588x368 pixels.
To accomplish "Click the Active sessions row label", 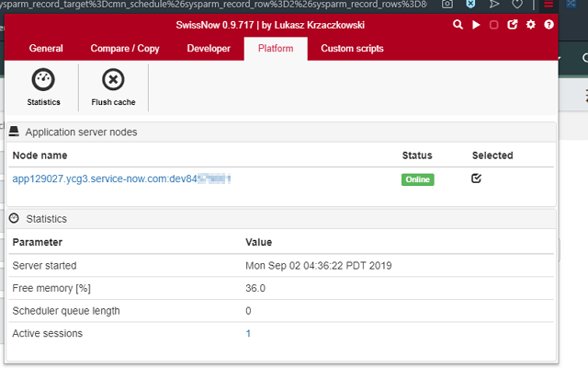I will click(47, 333).
